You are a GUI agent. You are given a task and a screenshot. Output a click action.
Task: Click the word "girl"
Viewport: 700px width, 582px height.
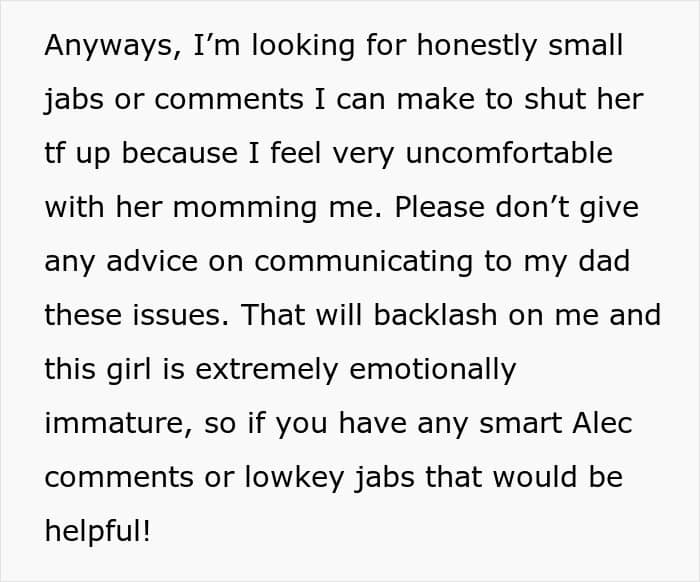129,370
